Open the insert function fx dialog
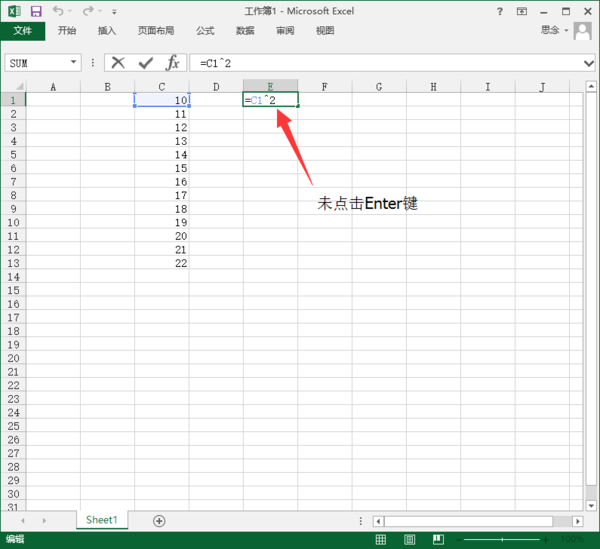Image resolution: width=600 pixels, height=549 pixels. click(x=172, y=63)
